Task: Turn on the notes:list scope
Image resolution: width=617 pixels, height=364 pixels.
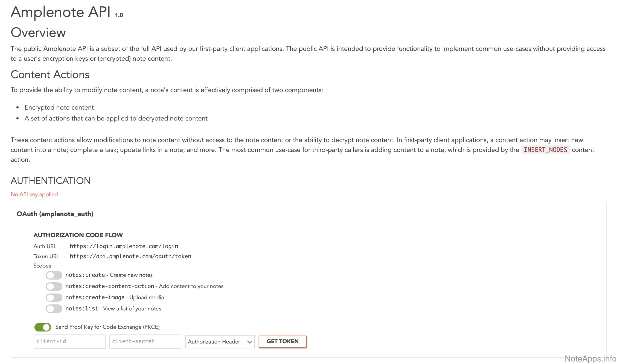Action: [54, 309]
